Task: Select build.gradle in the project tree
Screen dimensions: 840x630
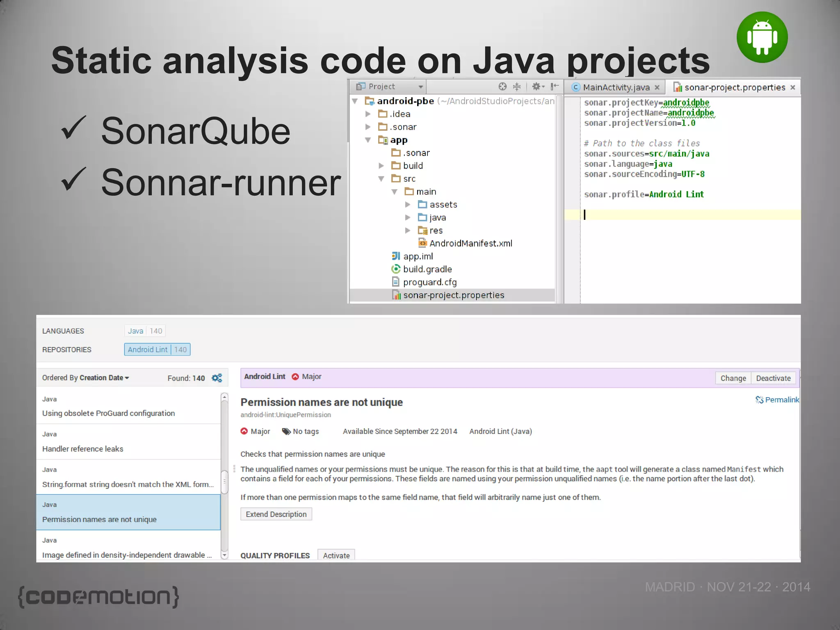Action: 422,269
